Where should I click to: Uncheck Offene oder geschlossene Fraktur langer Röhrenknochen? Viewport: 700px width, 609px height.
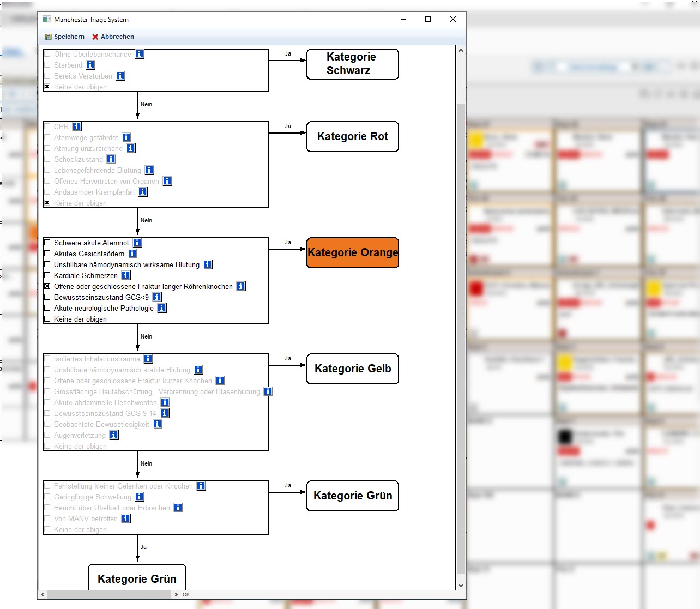[x=47, y=286]
